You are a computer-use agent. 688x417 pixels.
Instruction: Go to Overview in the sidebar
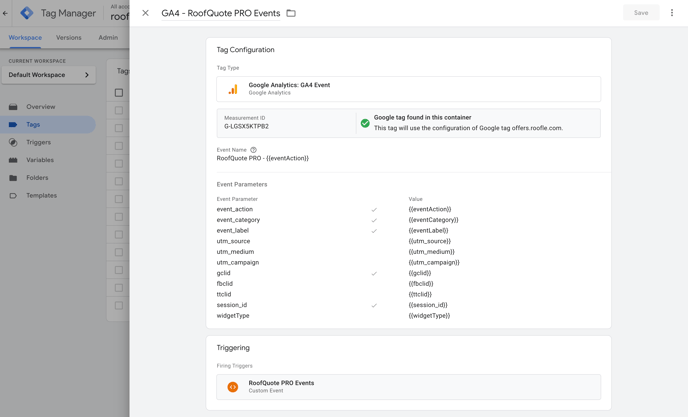click(48, 107)
